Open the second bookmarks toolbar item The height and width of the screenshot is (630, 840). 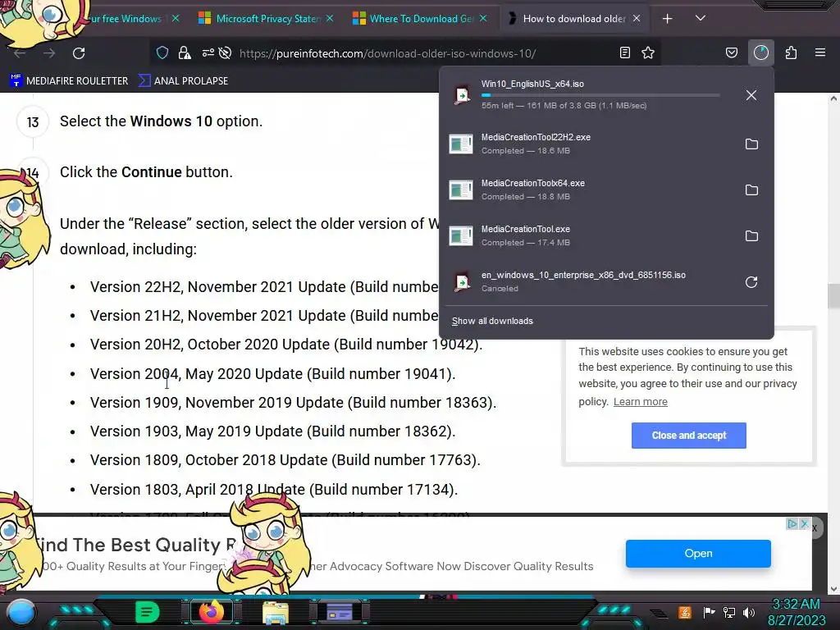(x=183, y=81)
